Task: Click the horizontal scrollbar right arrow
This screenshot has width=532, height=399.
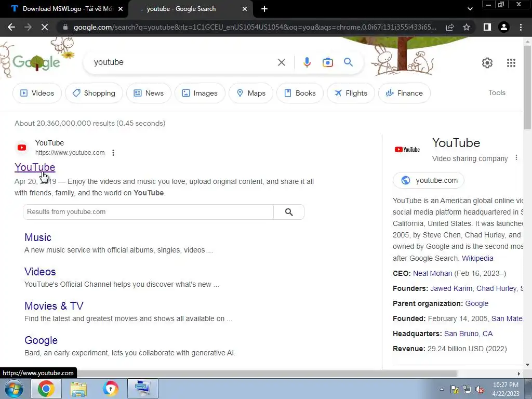Action: [x=519, y=374]
